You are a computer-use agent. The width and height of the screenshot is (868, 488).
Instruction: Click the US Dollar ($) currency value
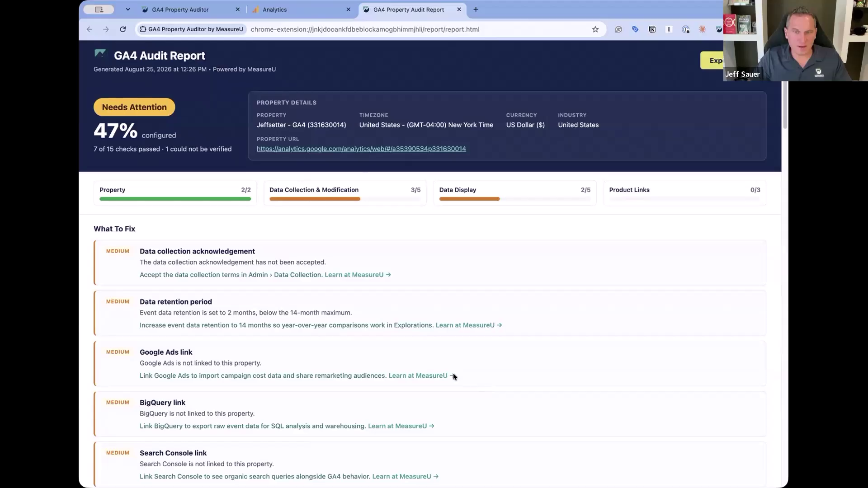tap(525, 125)
